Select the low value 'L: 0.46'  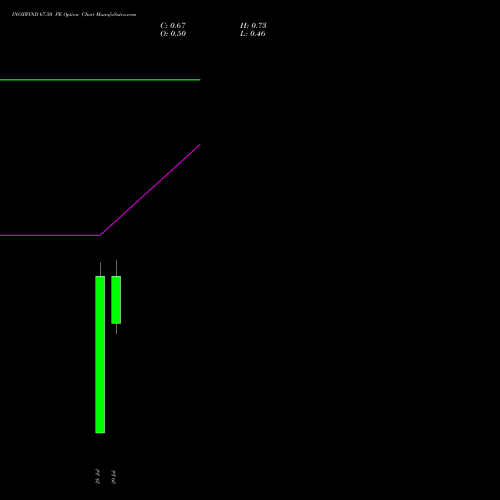[x=253, y=33]
